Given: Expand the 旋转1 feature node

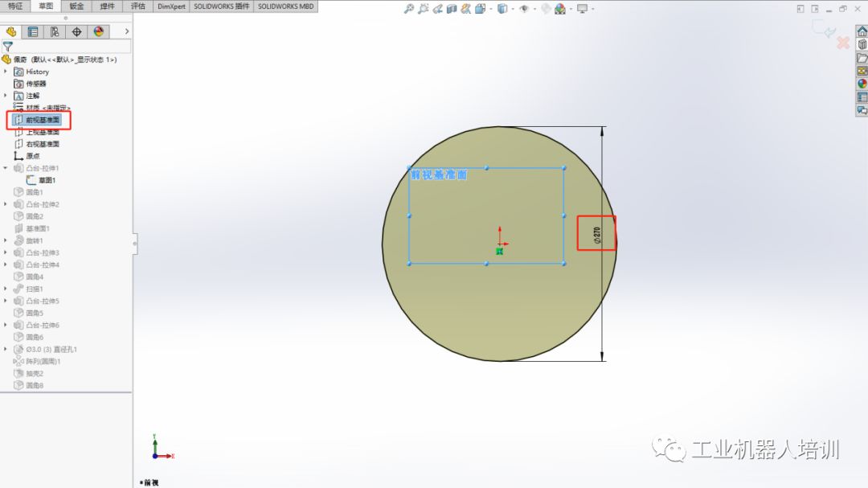Looking at the screenshot, I should 6,240.
